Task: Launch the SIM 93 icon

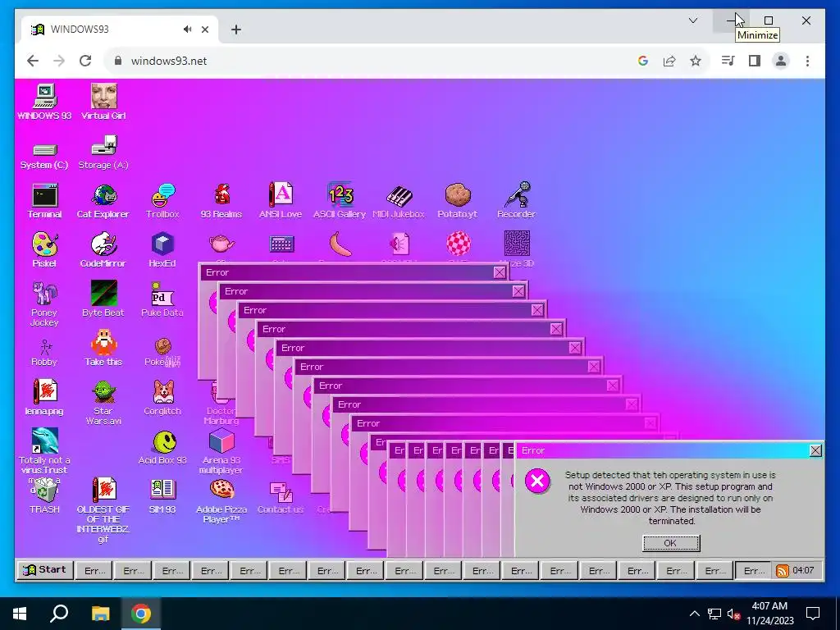Action: coord(162,496)
